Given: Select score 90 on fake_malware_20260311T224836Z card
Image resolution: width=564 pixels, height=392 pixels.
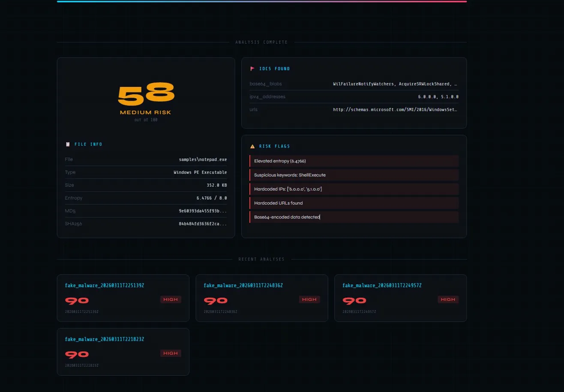Looking at the screenshot, I should pyautogui.click(x=216, y=301).
